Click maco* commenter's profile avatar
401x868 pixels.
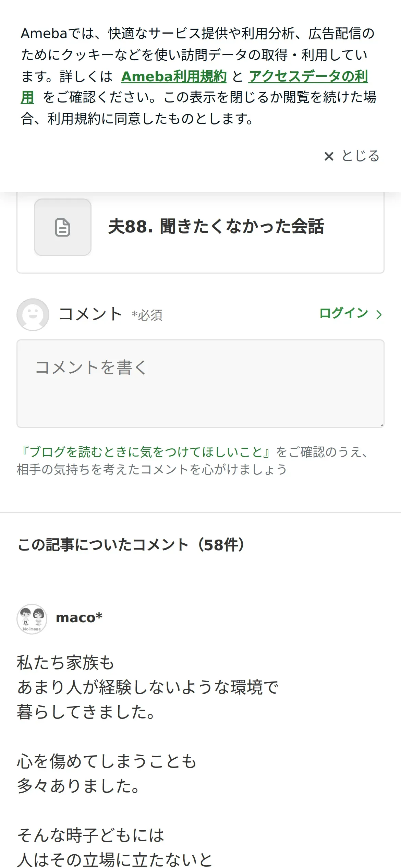(32, 619)
